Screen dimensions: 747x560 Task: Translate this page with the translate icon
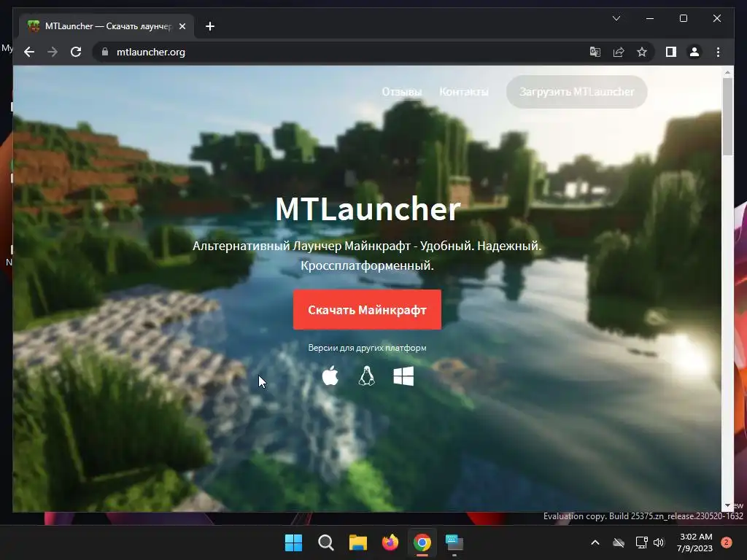tap(595, 52)
